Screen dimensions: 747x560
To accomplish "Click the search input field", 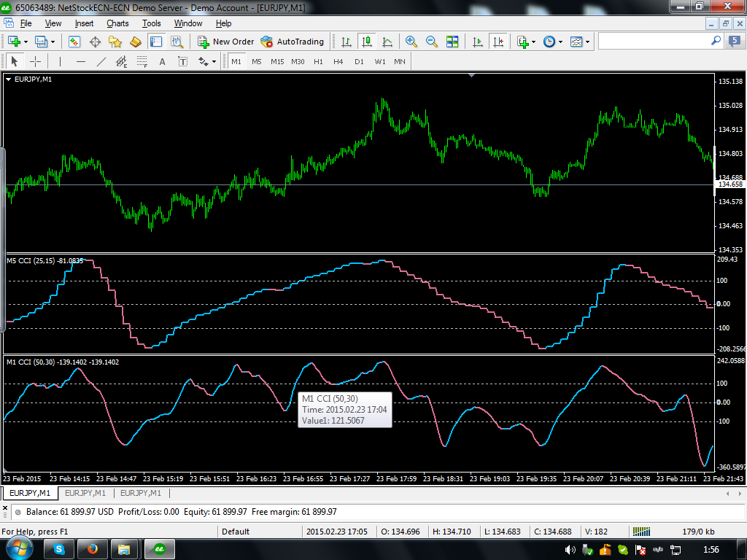I will [653, 42].
